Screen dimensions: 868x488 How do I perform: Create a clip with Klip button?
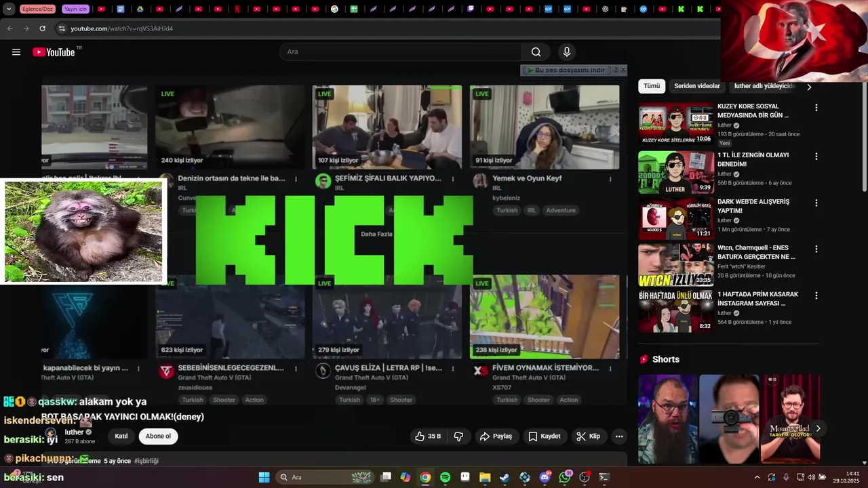[589, 436]
